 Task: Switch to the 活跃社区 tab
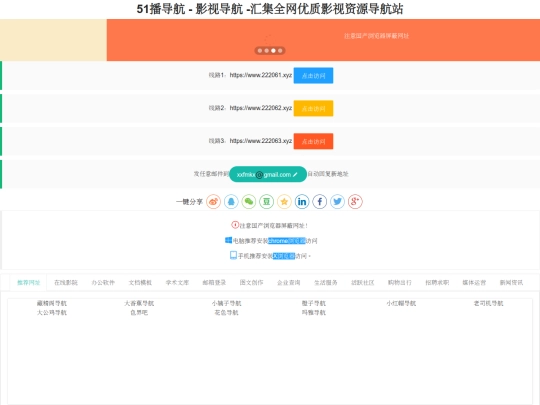click(363, 283)
